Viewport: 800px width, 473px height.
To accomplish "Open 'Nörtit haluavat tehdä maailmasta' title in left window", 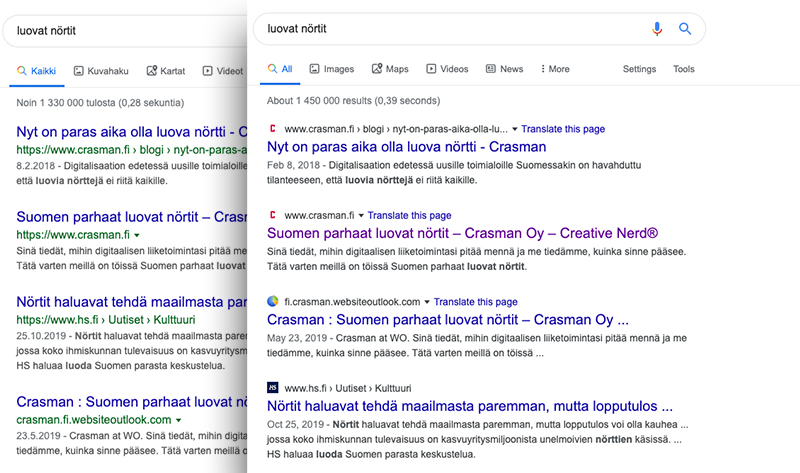I will [132, 302].
